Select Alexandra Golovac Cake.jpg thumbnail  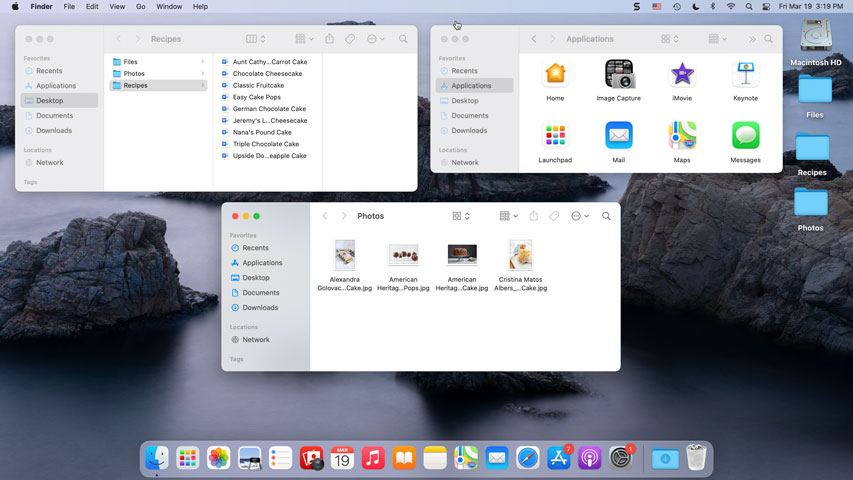click(345, 255)
